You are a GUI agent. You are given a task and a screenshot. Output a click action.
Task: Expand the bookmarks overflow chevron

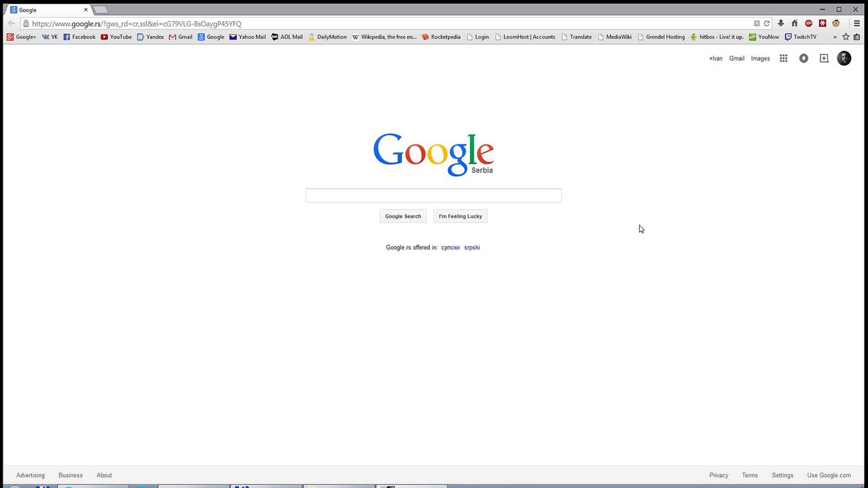click(835, 37)
